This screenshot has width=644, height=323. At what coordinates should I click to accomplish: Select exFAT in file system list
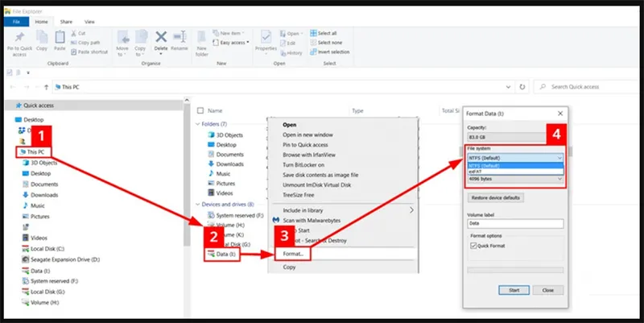coord(515,172)
